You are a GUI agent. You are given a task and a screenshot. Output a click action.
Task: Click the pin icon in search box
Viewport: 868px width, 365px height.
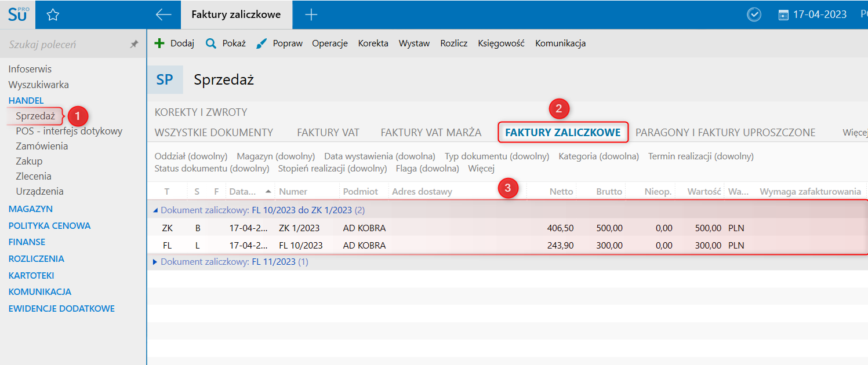tap(134, 45)
